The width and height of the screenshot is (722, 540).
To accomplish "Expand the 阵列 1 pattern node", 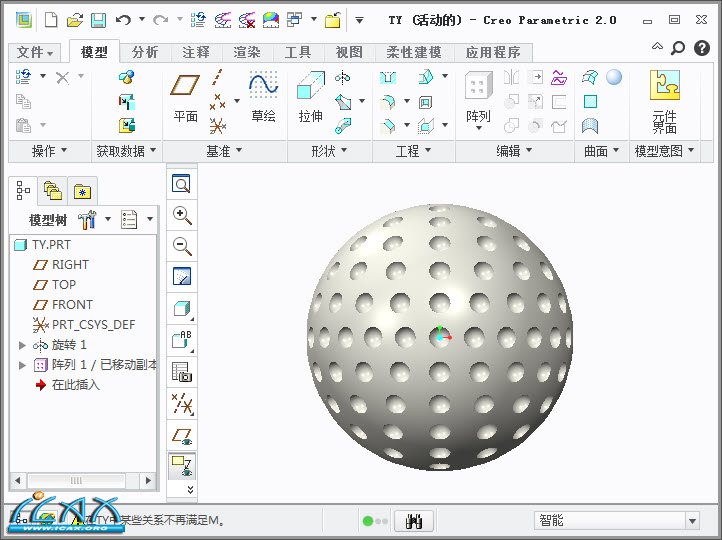I will click(x=23, y=365).
